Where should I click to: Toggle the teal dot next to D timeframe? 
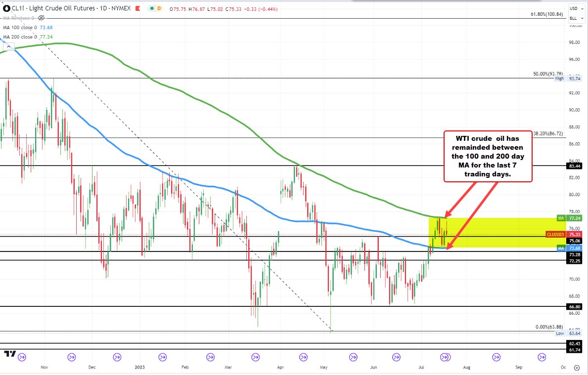(151, 8)
